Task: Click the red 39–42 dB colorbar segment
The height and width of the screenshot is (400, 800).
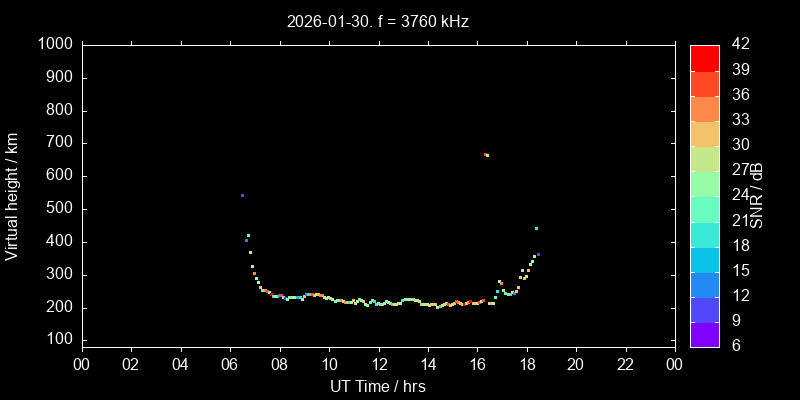Action: tap(705, 57)
